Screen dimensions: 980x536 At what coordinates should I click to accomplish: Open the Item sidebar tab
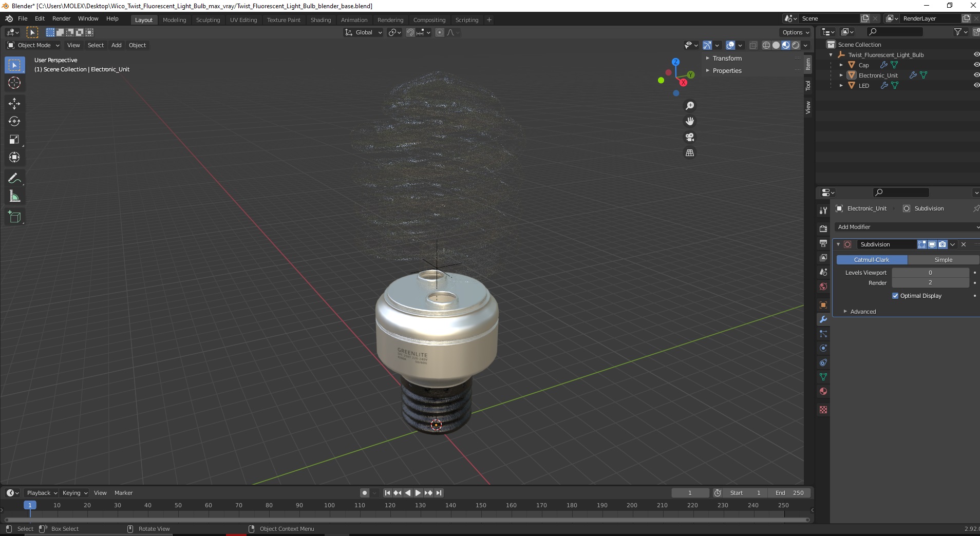(808, 64)
